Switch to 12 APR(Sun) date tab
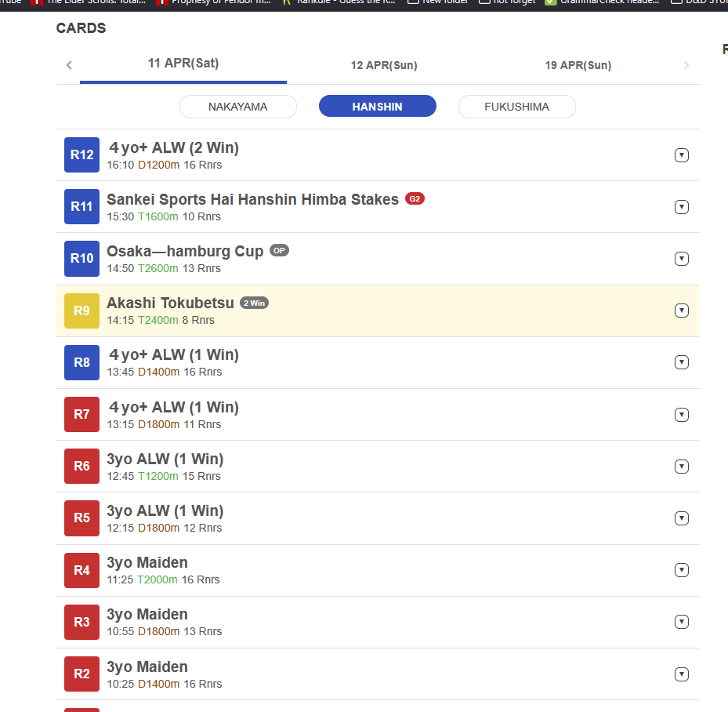 click(384, 65)
